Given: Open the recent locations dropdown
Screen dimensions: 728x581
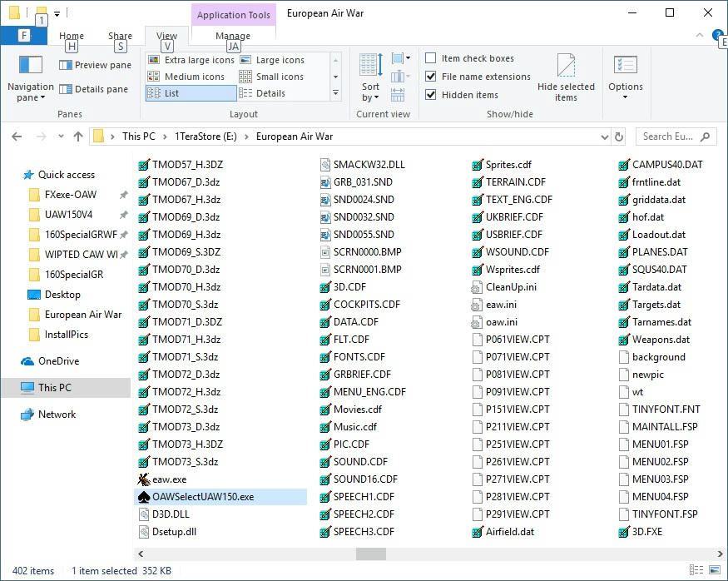Looking at the screenshot, I should [61, 137].
